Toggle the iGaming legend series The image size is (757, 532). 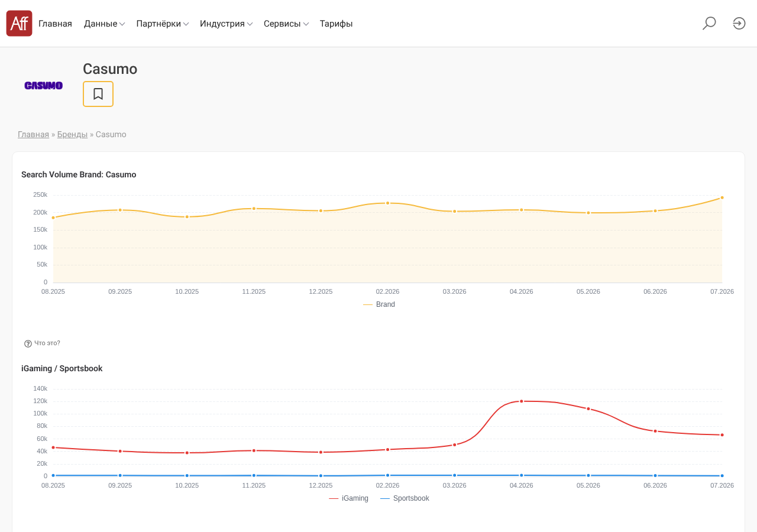(348, 498)
